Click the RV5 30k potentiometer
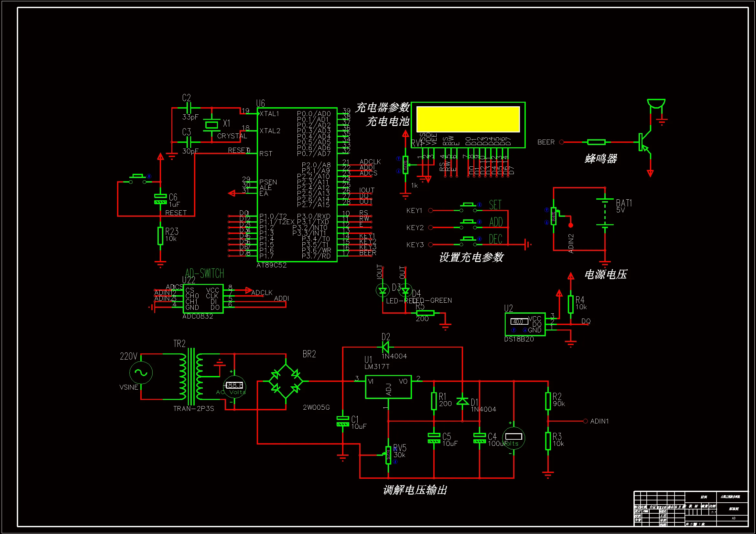The image size is (756, 534). [388, 455]
